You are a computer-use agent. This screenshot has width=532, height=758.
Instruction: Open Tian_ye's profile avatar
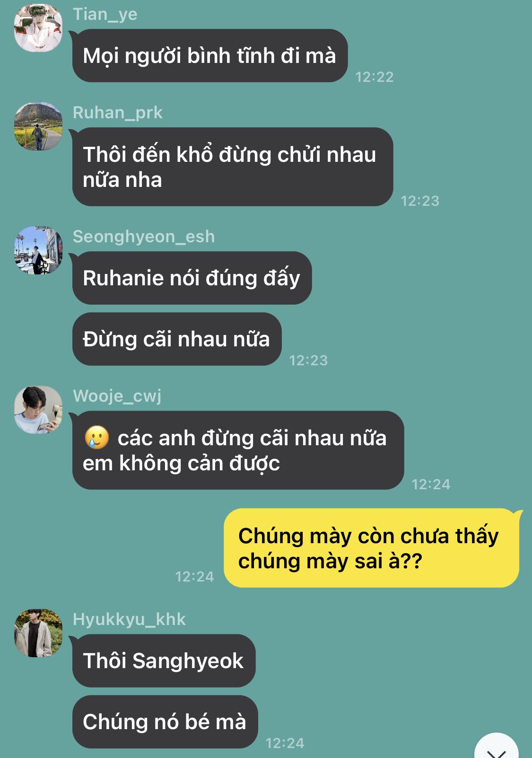click(x=38, y=28)
